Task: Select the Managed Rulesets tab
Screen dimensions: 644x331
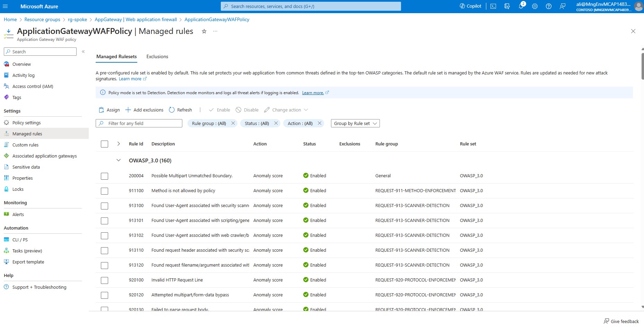Action: [116, 56]
